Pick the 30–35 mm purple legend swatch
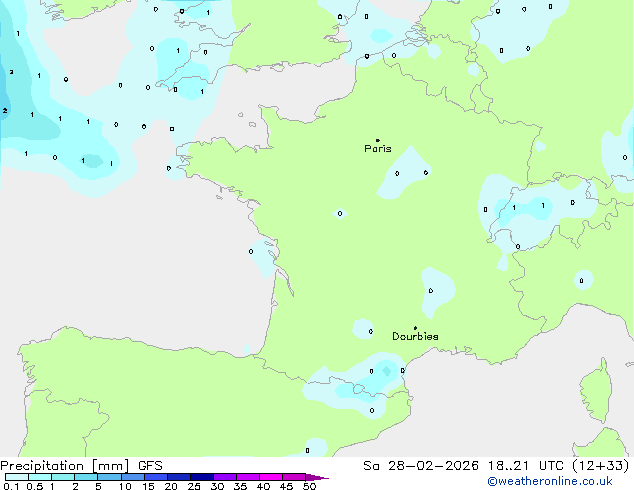 click(x=225, y=477)
